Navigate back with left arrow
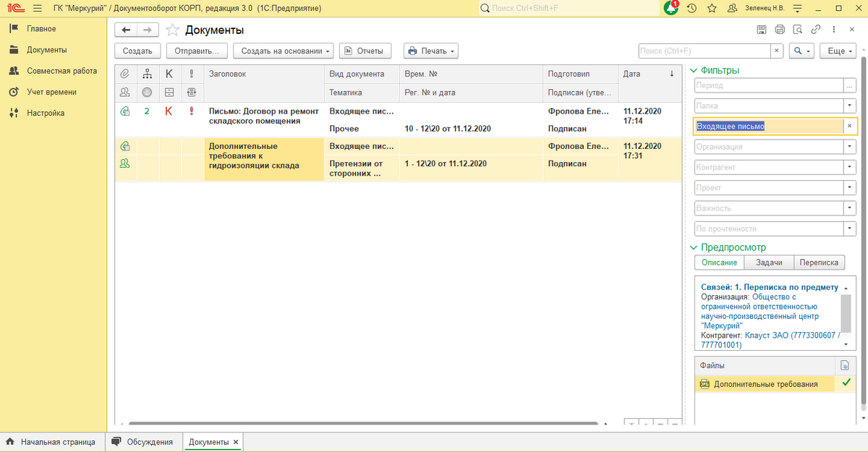 point(126,30)
